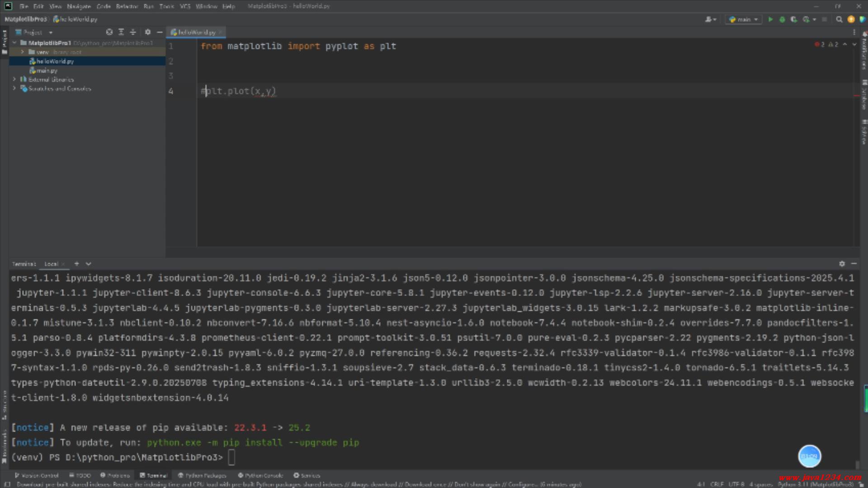Click Collapse All icon in Project panel
This screenshot has width=868, height=488.
tap(133, 32)
